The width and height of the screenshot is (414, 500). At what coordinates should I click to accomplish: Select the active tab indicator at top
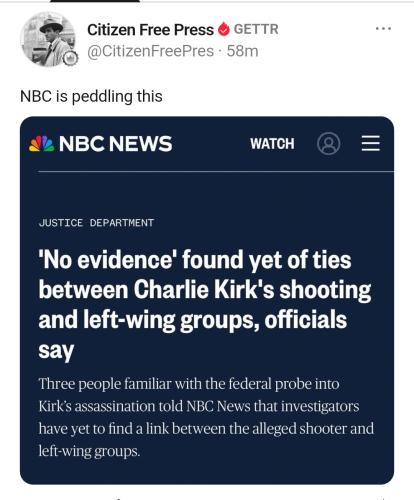click(x=95, y=1)
